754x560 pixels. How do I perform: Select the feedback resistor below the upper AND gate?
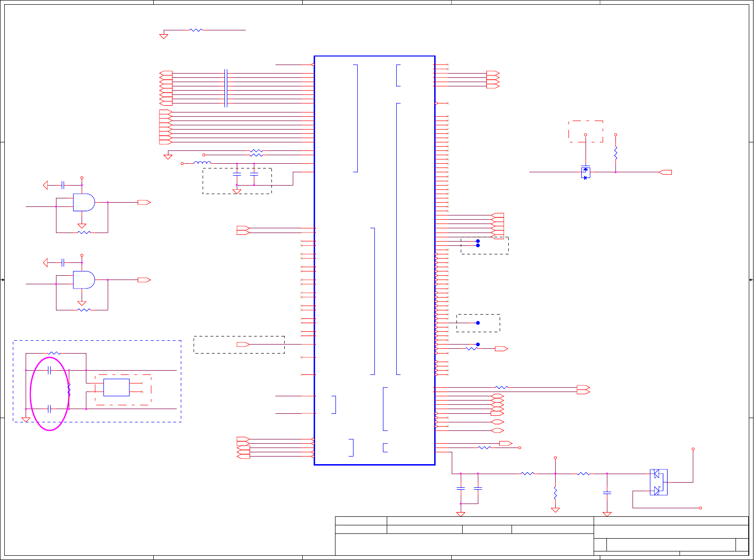(x=84, y=233)
